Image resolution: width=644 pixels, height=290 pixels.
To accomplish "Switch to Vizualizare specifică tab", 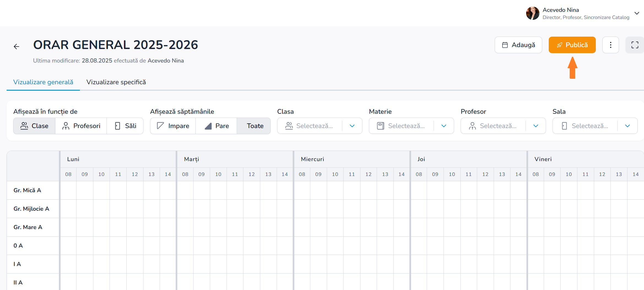I will coord(116,82).
